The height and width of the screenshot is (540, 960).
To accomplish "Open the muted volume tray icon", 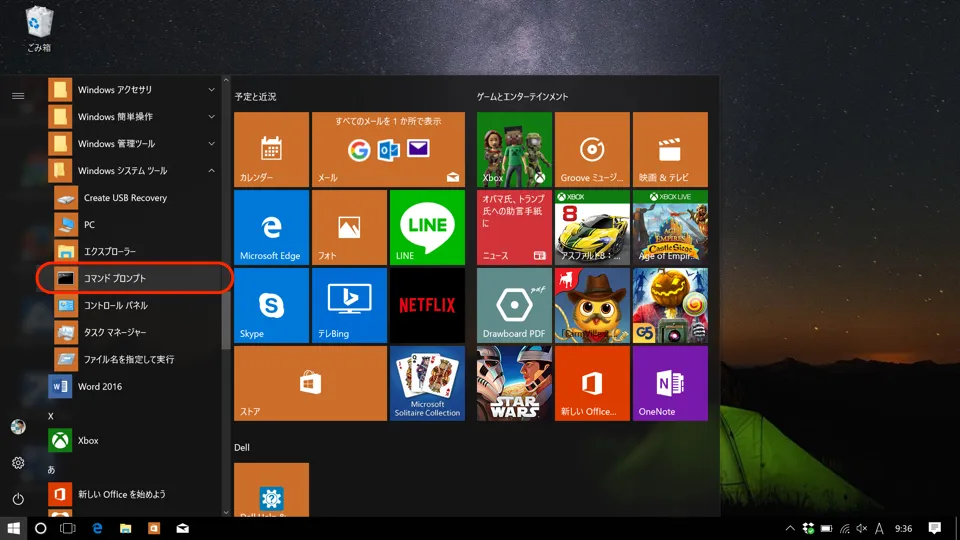I will [x=861, y=528].
